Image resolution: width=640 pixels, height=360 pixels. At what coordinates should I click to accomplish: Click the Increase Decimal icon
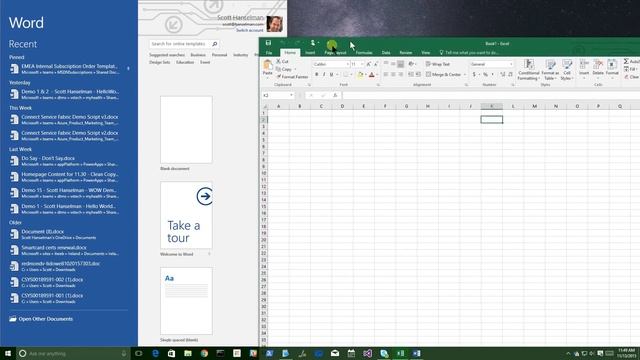click(502, 74)
